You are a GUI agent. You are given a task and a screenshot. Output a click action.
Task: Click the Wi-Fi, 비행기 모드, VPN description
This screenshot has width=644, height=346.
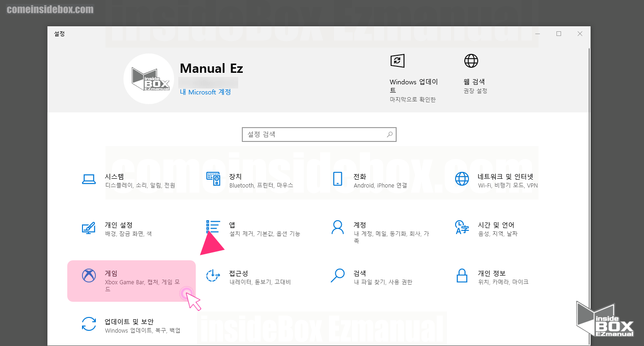(508, 186)
